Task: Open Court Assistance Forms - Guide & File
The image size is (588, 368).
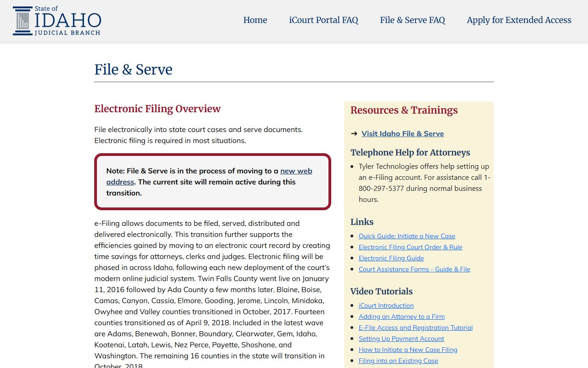Action: click(414, 269)
